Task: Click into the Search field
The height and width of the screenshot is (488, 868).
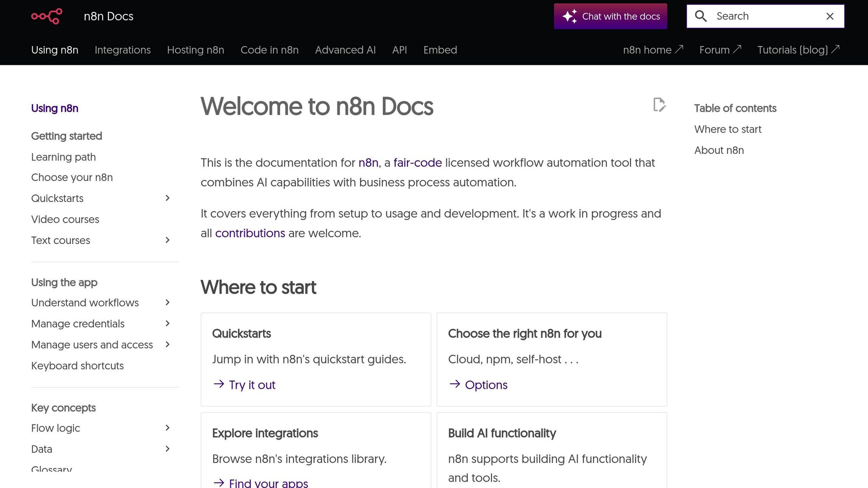Action: tap(763, 16)
